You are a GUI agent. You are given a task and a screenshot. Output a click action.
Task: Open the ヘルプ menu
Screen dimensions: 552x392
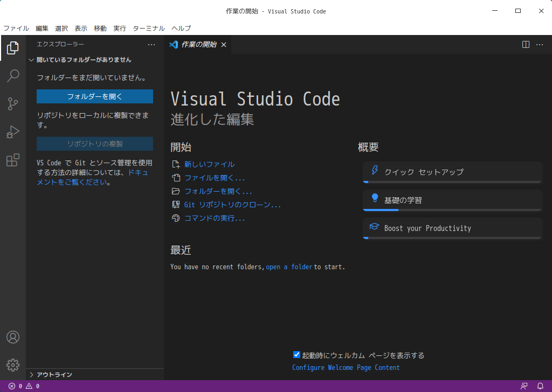click(181, 29)
